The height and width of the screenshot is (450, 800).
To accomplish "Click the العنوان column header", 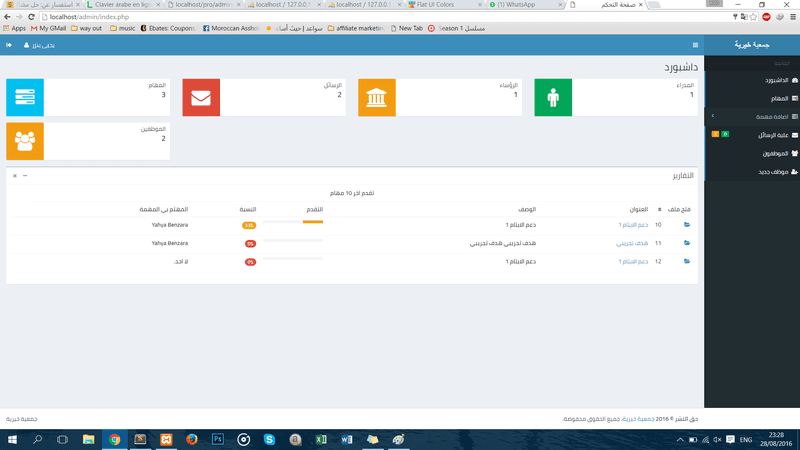I will coord(639,209).
